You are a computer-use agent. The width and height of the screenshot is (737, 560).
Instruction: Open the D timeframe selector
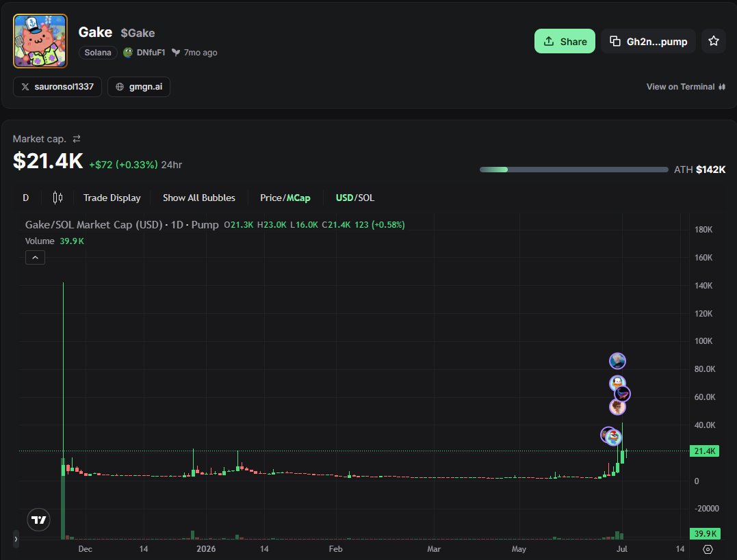(26, 198)
